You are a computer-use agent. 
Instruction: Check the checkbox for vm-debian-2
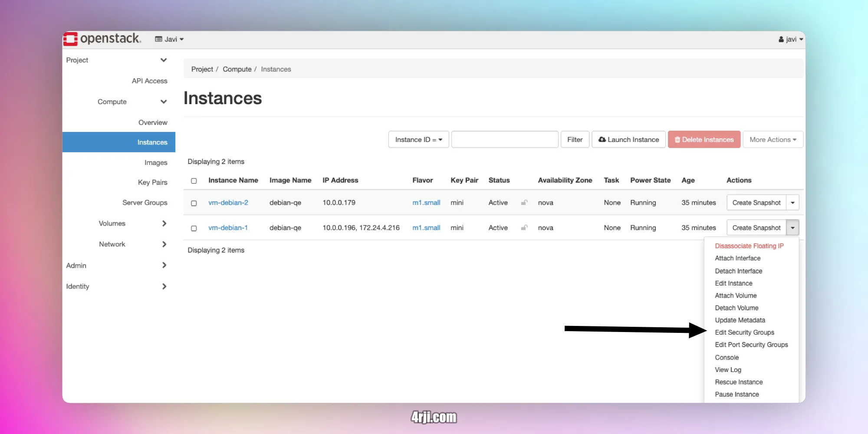click(194, 203)
